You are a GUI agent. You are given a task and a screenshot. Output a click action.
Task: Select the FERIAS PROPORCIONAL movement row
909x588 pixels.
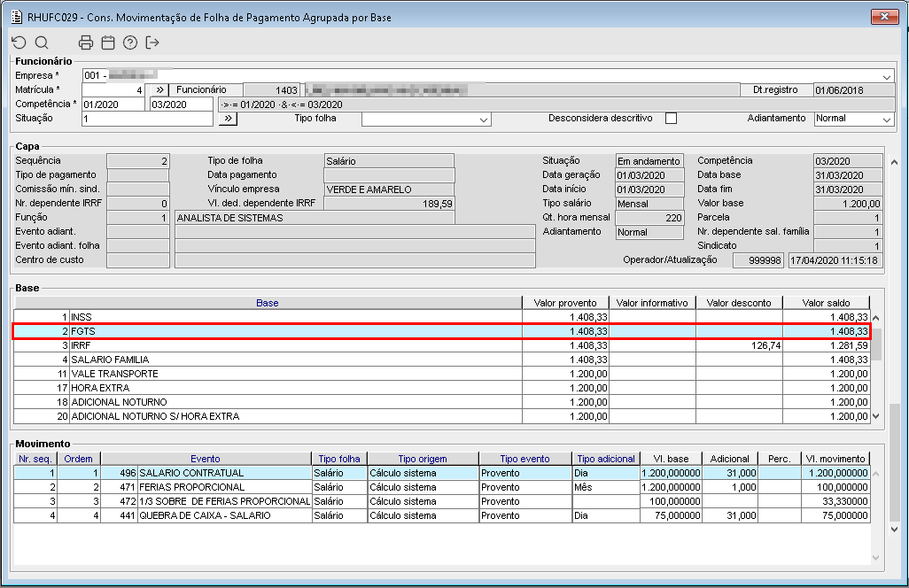[x=221, y=487]
